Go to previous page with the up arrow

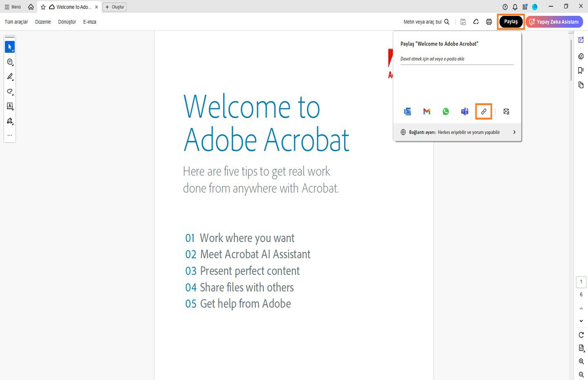pos(581,308)
